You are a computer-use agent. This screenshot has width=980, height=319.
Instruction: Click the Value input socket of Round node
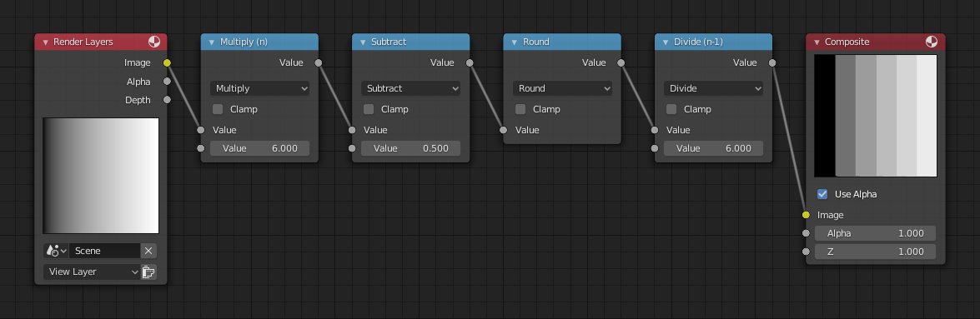pyautogui.click(x=503, y=130)
